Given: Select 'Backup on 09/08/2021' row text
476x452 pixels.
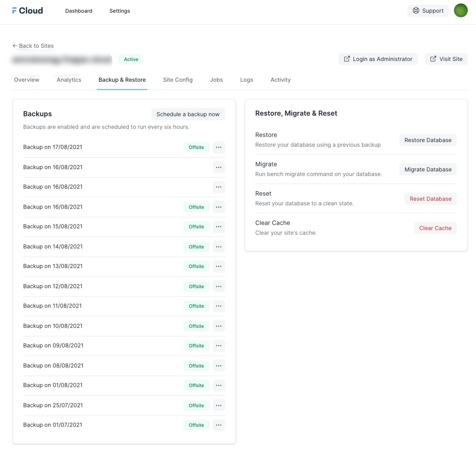Looking at the screenshot, I should click(53, 345).
